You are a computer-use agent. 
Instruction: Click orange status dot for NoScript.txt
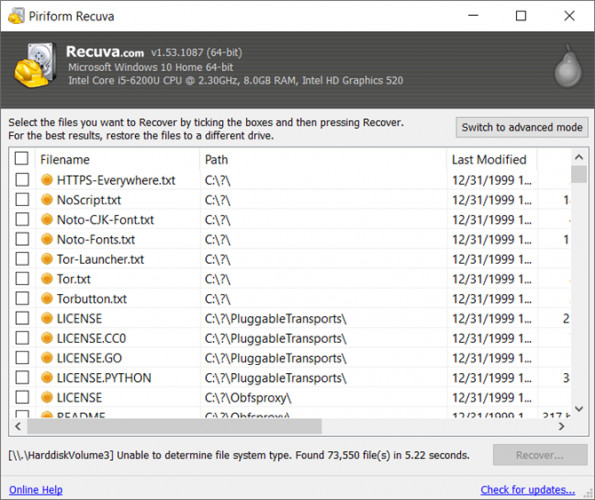(47, 200)
